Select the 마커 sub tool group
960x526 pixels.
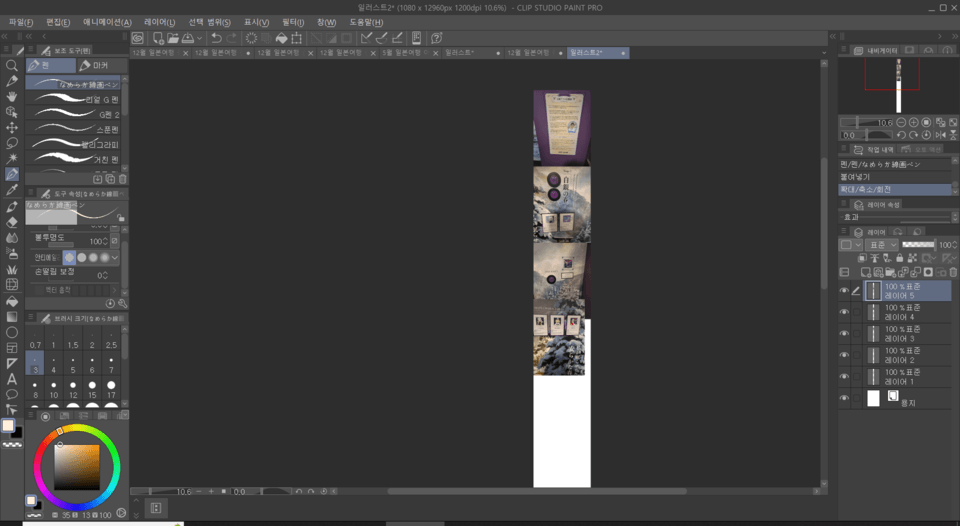pyautogui.click(x=102, y=65)
